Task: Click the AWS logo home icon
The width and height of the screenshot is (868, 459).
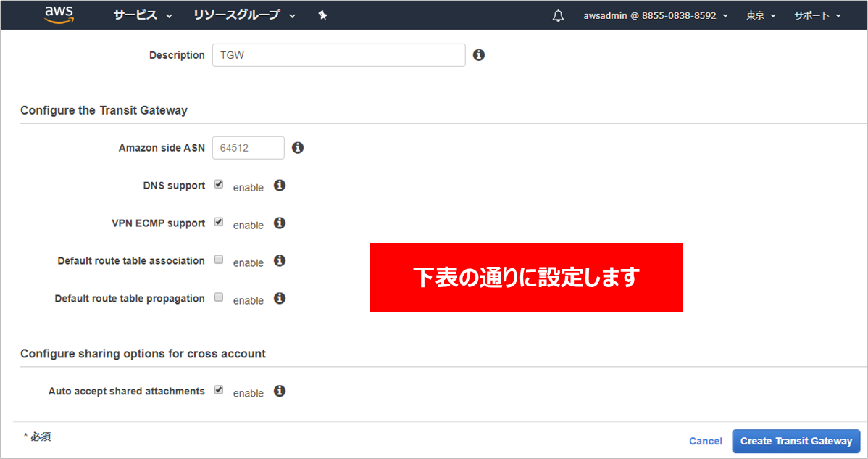Action: point(58,15)
